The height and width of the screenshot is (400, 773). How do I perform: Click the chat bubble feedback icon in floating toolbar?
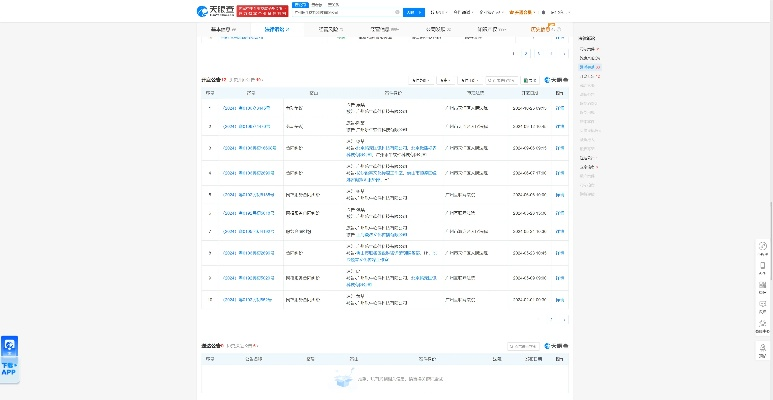click(763, 306)
